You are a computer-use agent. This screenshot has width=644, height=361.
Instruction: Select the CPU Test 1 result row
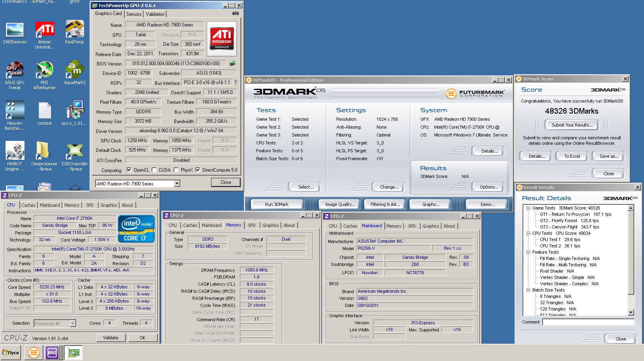pos(560,239)
